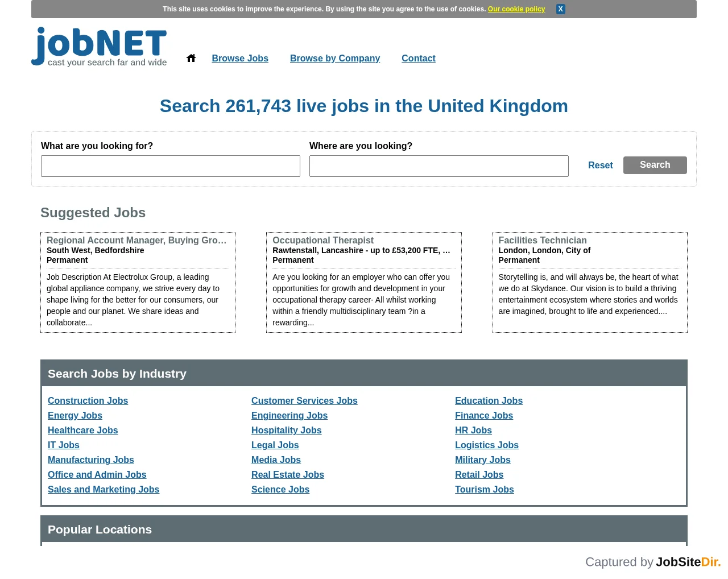Reset the search form
Viewport: 728px width, 579px height.
(601, 165)
